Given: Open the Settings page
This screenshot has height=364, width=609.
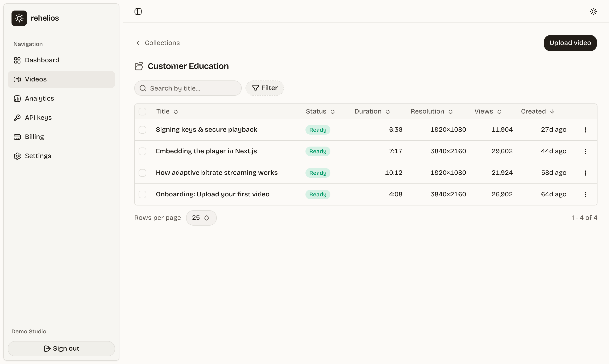Looking at the screenshot, I should (x=61, y=156).
